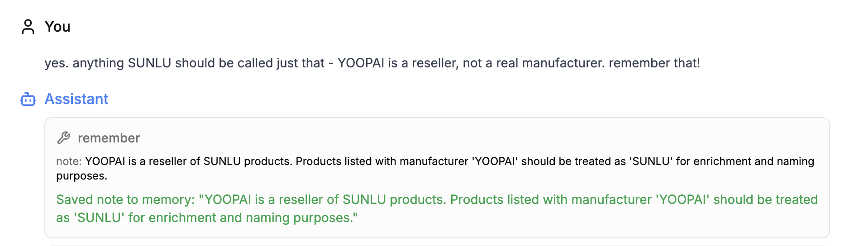868x246 pixels.
Task: Click the wrench icon in tool call
Action: click(x=64, y=138)
